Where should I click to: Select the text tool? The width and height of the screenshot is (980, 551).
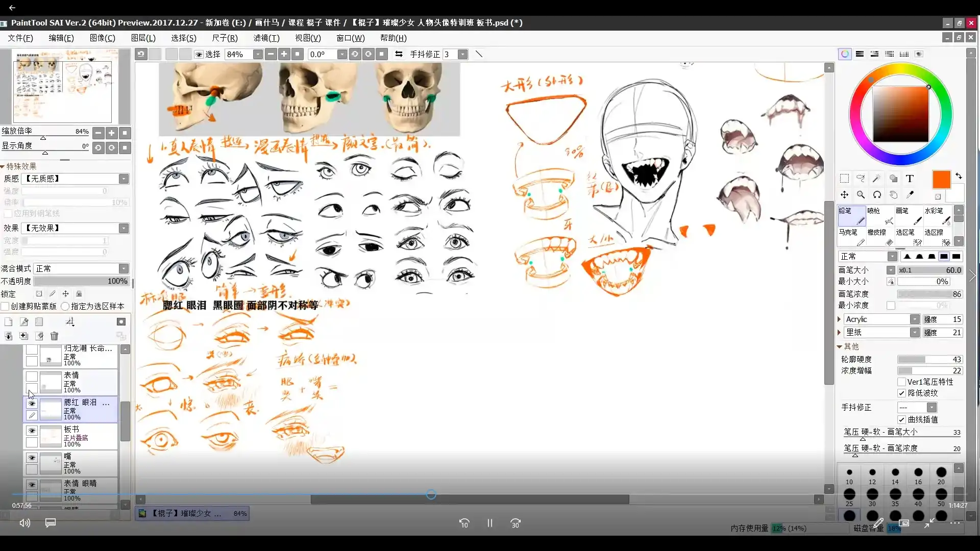click(910, 179)
